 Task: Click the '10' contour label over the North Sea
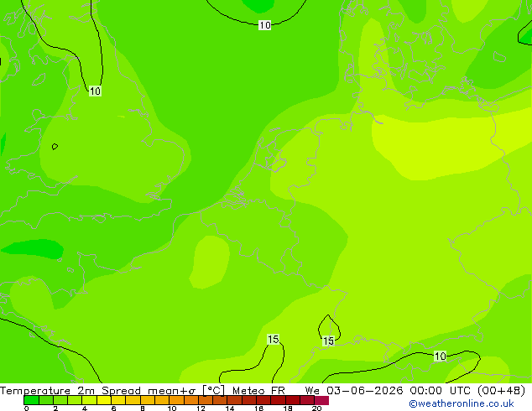click(265, 25)
